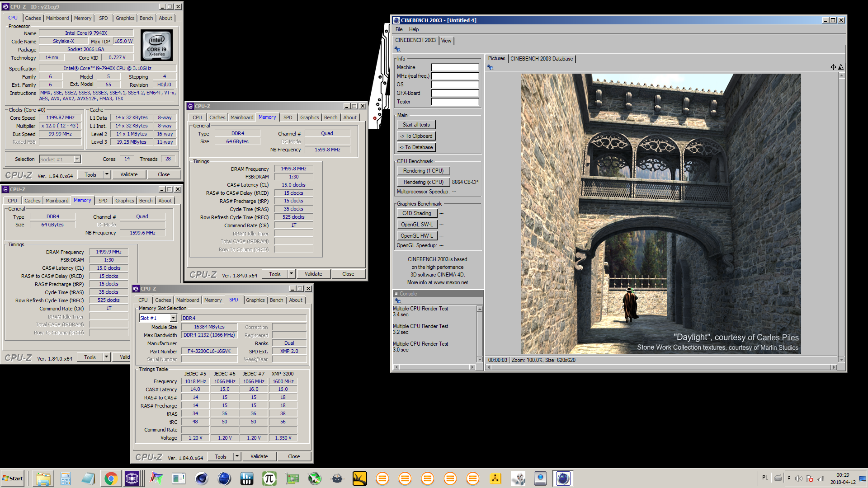Start the OpenGL SW-L test
Screen dimensions: 868x488
pyautogui.click(x=416, y=225)
